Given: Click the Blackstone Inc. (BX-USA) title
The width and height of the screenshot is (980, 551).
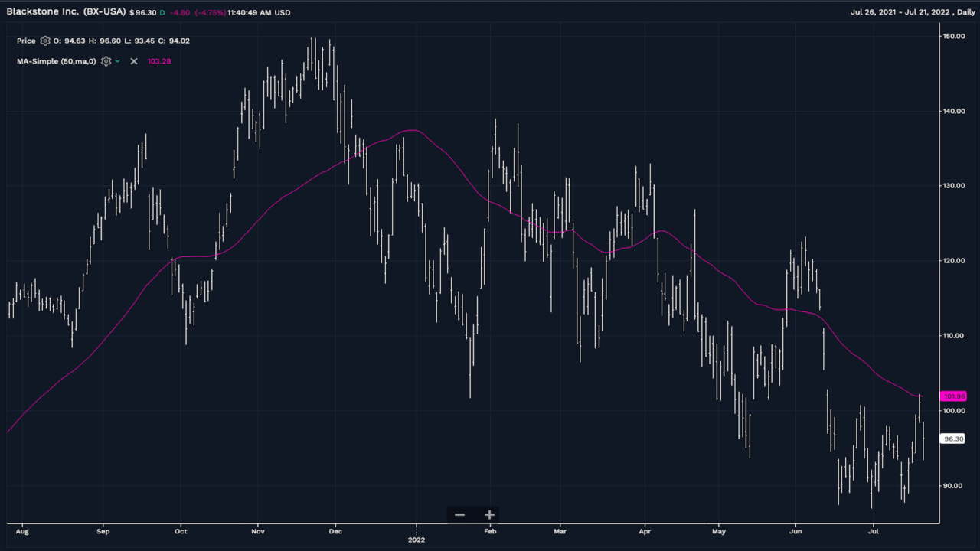Looking at the screenshot, I should click(66, 12).
